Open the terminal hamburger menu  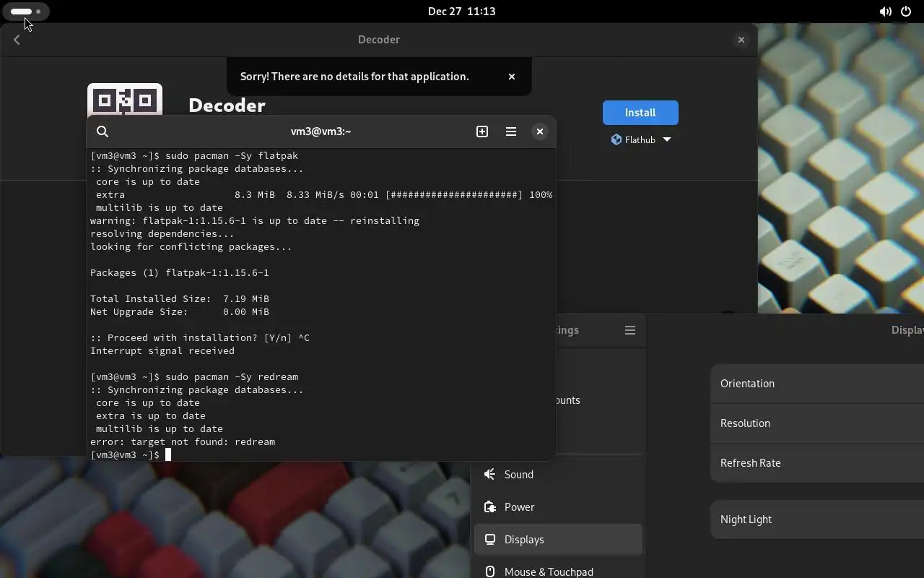511,131
